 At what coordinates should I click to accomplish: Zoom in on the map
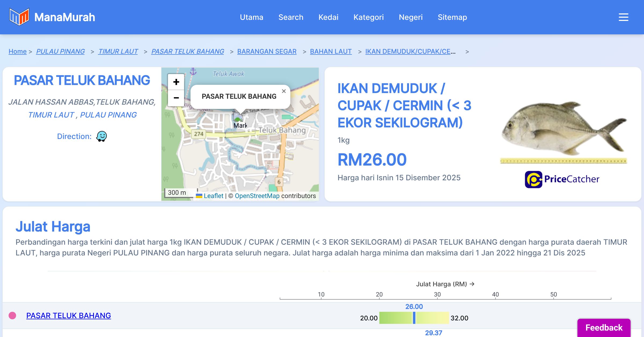pyautogui.click(x=176, y=82)
